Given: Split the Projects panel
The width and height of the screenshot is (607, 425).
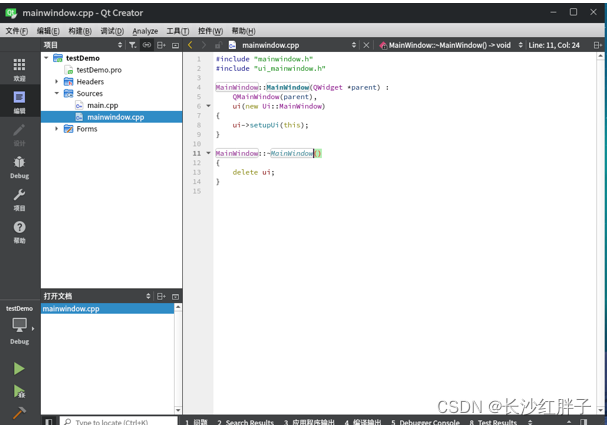Looking at the screenshot, I should pyautogui.click(x=161, y=45).
